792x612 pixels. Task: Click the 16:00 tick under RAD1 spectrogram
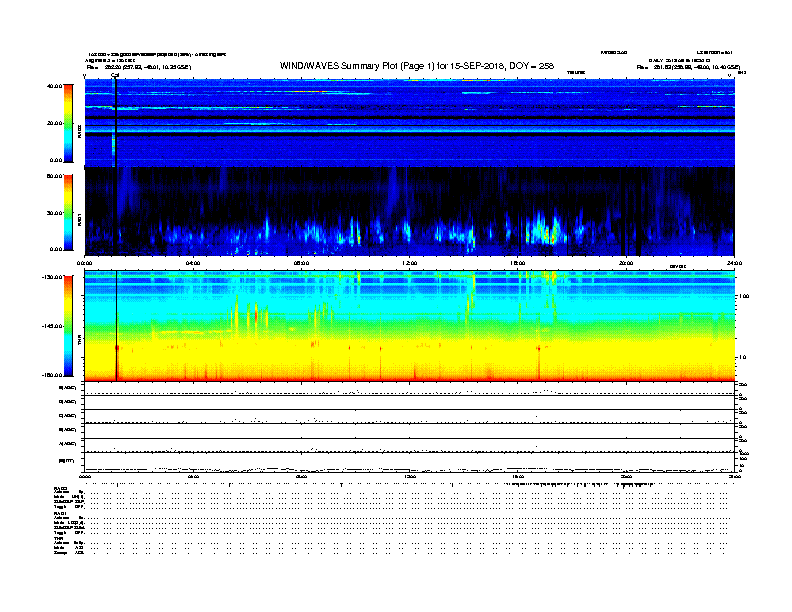tap(518, 263)
